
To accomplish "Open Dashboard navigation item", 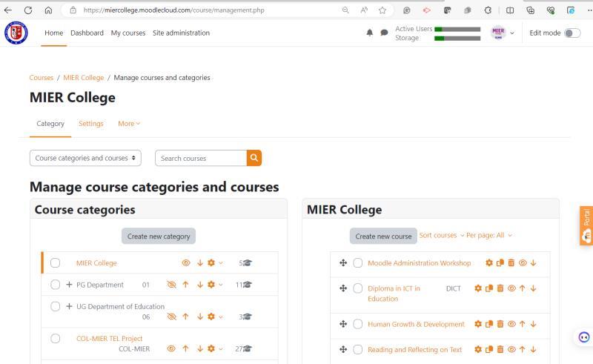I will [x=87, y=33].
